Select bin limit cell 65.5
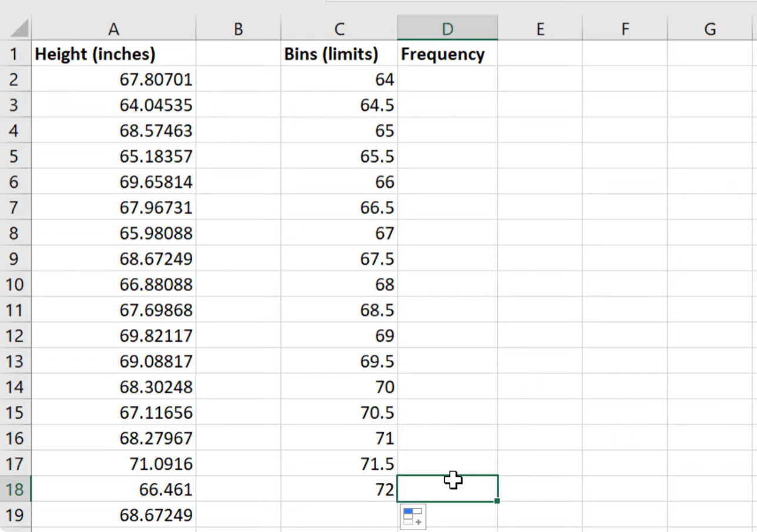The width and height of the screenshot is (757, 532). tap(339, 156)
